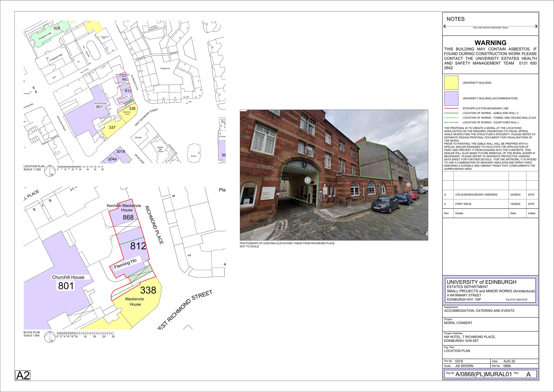
Task: Click the NOTES heading
Action: pos(456,19)
